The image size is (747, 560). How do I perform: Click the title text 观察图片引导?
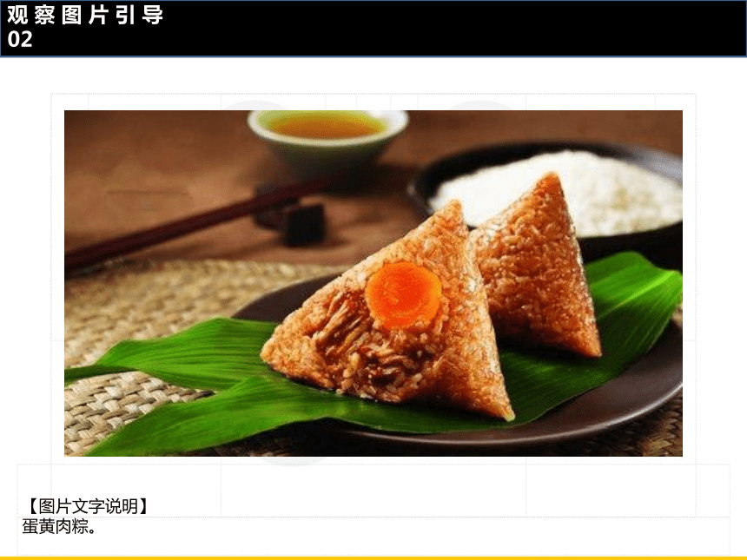click(85, 15)
